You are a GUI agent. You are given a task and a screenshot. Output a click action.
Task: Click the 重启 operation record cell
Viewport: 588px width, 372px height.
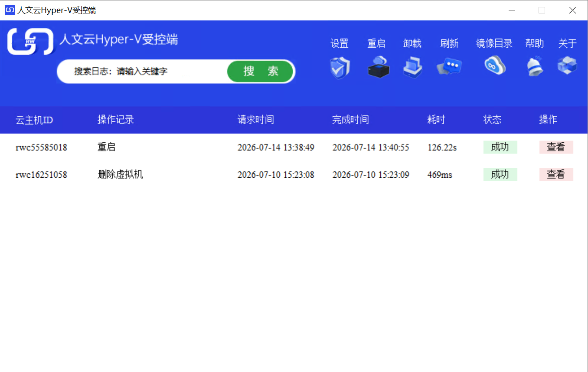click(107, 147)
